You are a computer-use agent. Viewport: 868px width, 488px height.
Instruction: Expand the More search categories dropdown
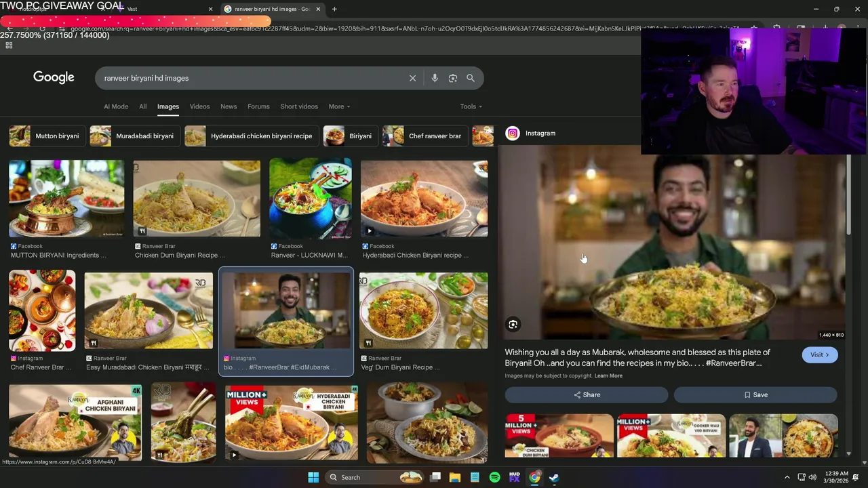pyautogui.click(x=340, y=106)
